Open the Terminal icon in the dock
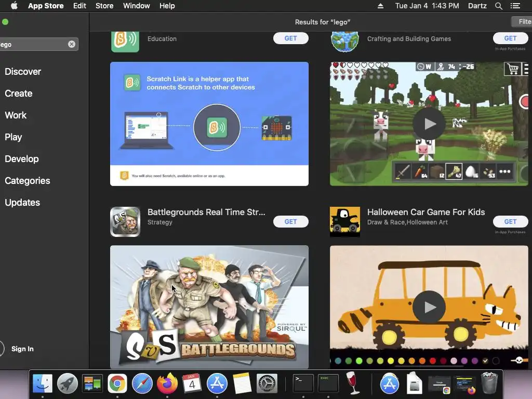Image resolution: width=532 pixels, height=399 pixels. (303, 383)
